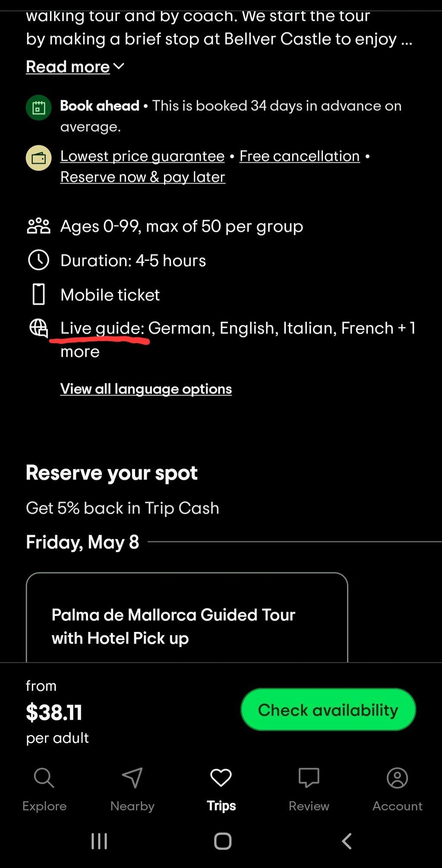442x868 pixels.
Task: Select Palma de Mallorca Guided Tour card
Action: [187, 617]
